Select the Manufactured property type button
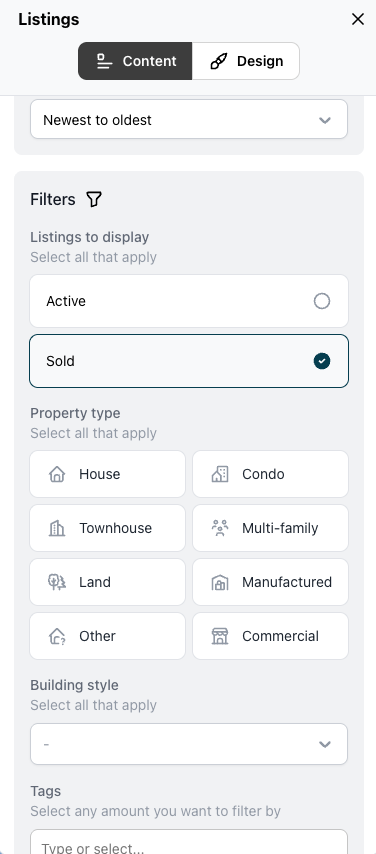Image resolution: width=376 pixels, height=854 pixels. 270,582
